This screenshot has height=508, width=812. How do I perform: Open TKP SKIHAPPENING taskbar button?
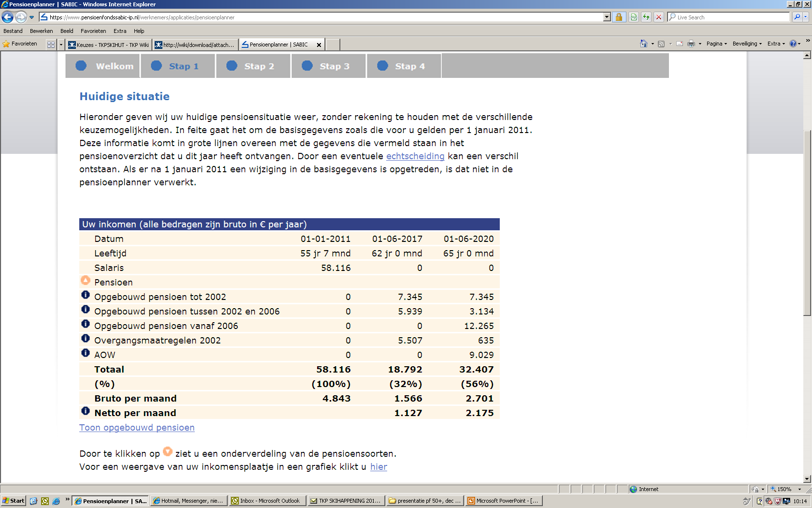click(346, 501)
